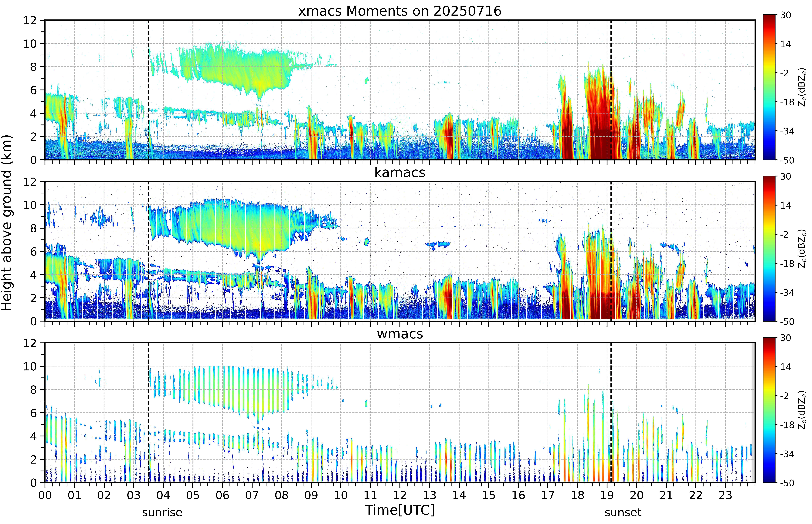Click the sunset dashed line in kamacs panel
The height and width of the screenshot is (524, 812).
(x=611, y=251)
